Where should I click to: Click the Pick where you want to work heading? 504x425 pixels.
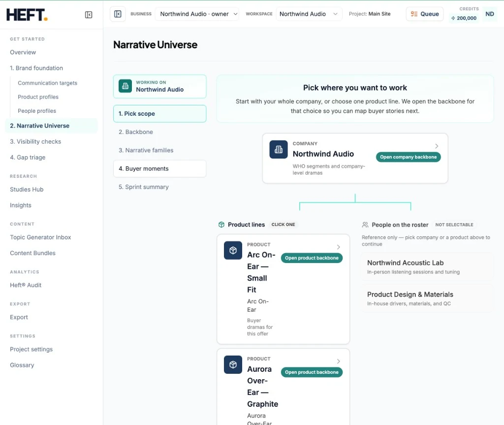[x=355, y=88]
